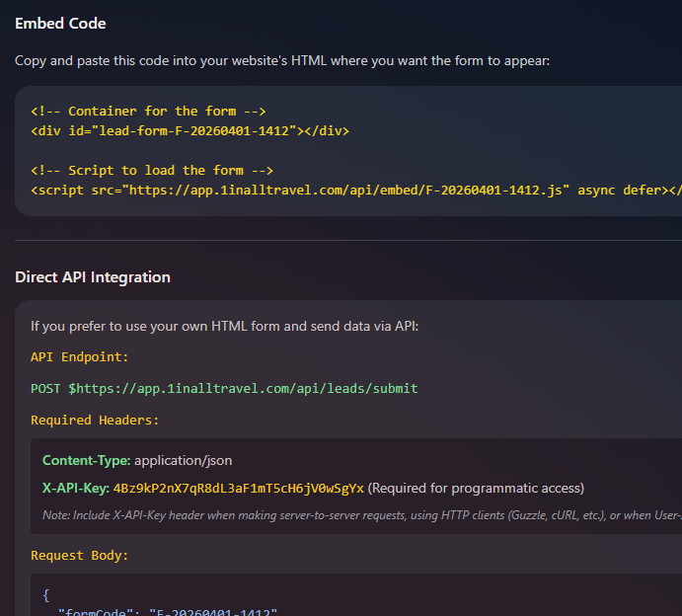
Task: Click the X-API-Key value string
Action: (238, 489)
